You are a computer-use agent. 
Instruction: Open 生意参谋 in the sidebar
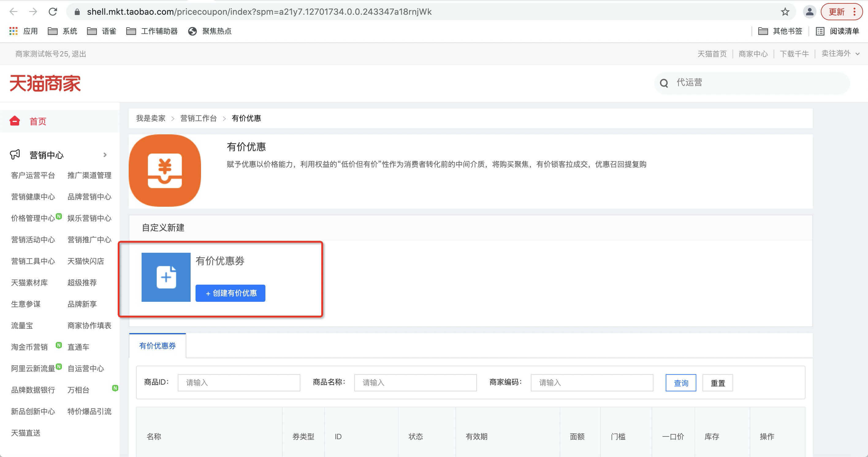click(x=26, y=304)
